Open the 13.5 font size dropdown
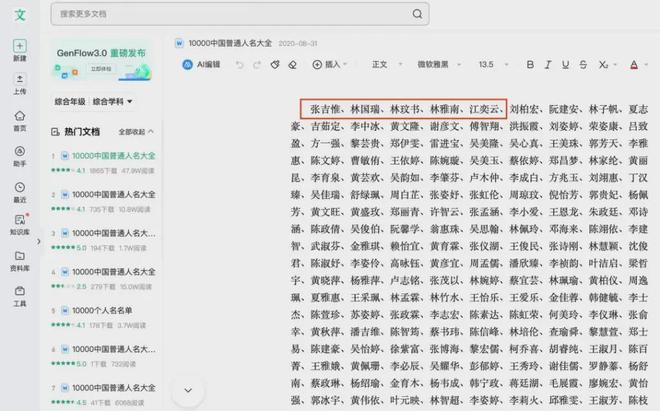Viewport: 660px width, 411px height. [x=493, y=64]
